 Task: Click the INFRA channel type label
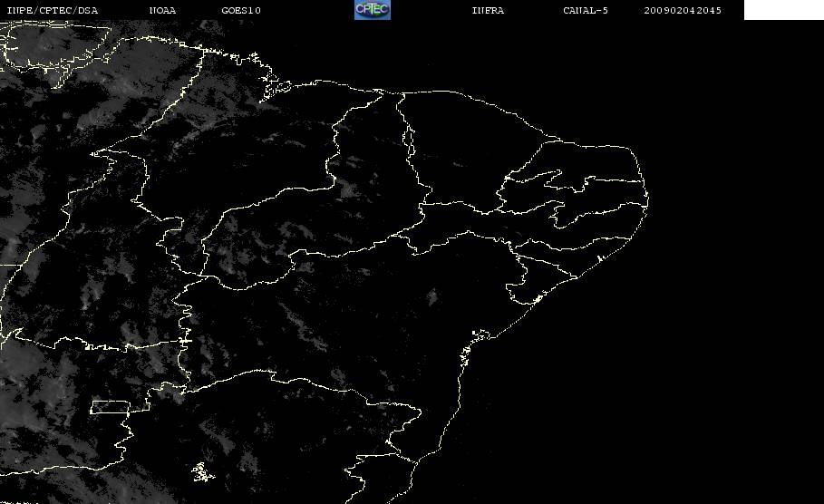[x=488, y=10]
